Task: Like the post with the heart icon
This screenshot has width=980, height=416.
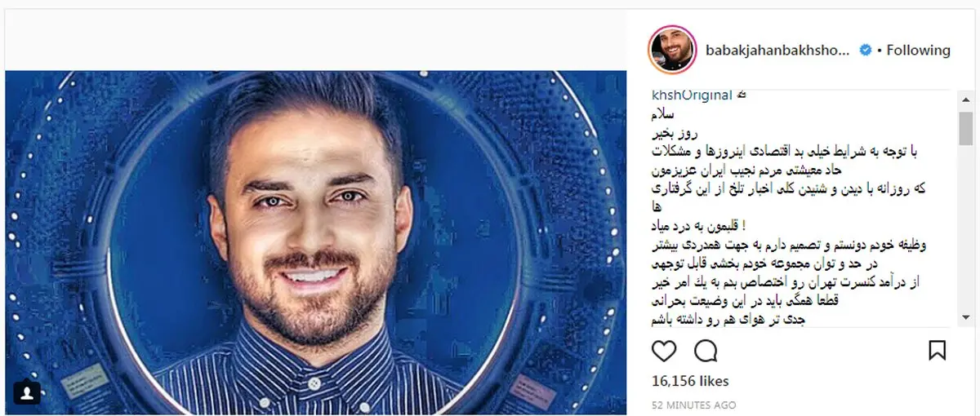Action: [664, 352]
